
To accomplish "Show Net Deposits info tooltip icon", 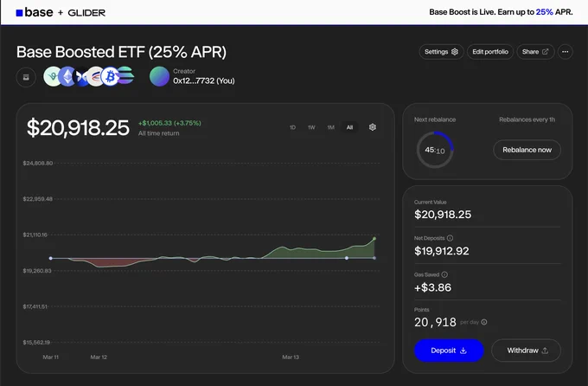I will click(x=450, y=238).
